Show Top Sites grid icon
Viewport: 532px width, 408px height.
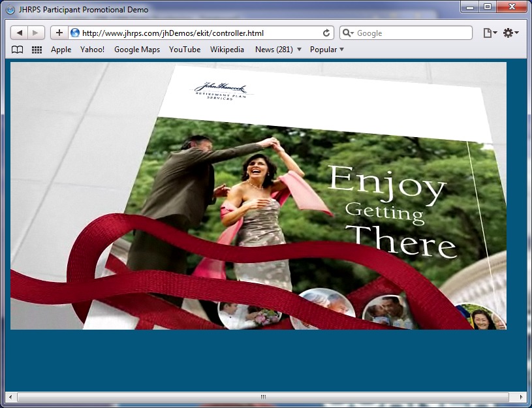(x=37, y=50)
